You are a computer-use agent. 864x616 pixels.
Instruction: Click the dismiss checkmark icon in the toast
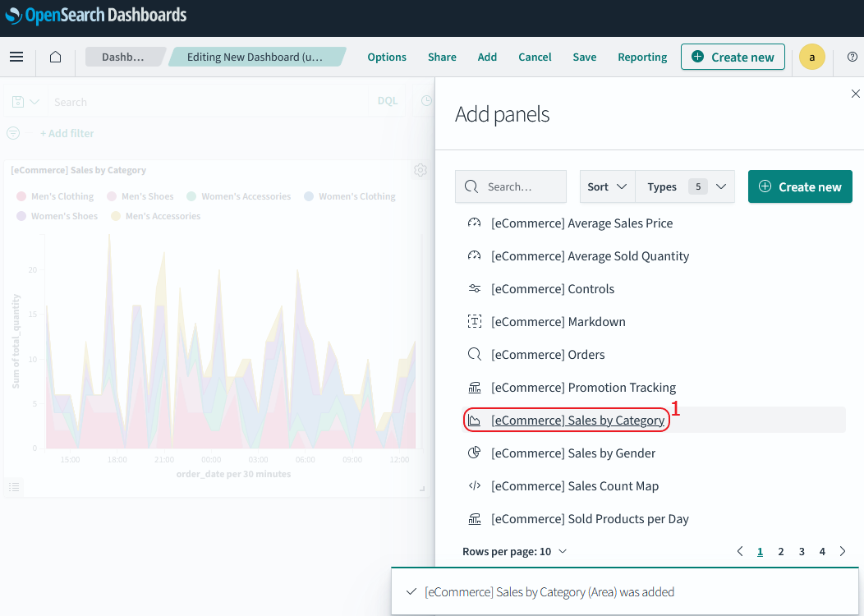coord(411,591)
